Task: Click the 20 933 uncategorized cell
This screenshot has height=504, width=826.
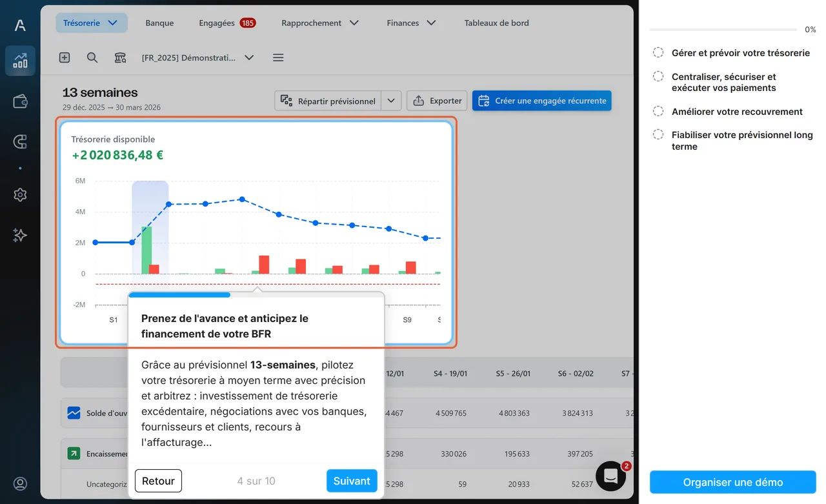Action: [x=519, y=484]
